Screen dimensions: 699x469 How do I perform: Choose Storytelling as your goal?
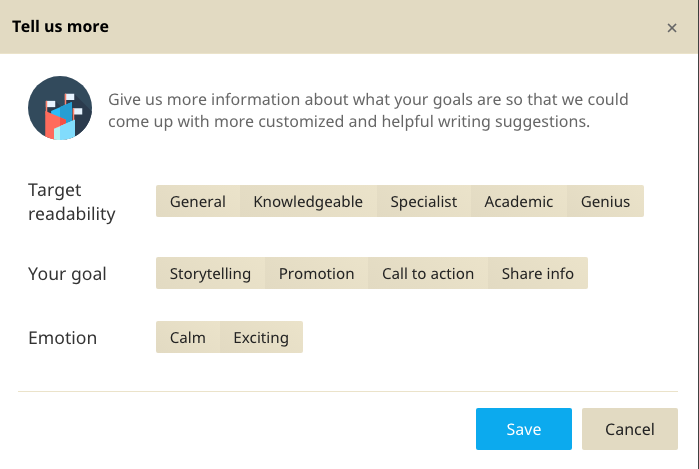[x=210, y=273]
